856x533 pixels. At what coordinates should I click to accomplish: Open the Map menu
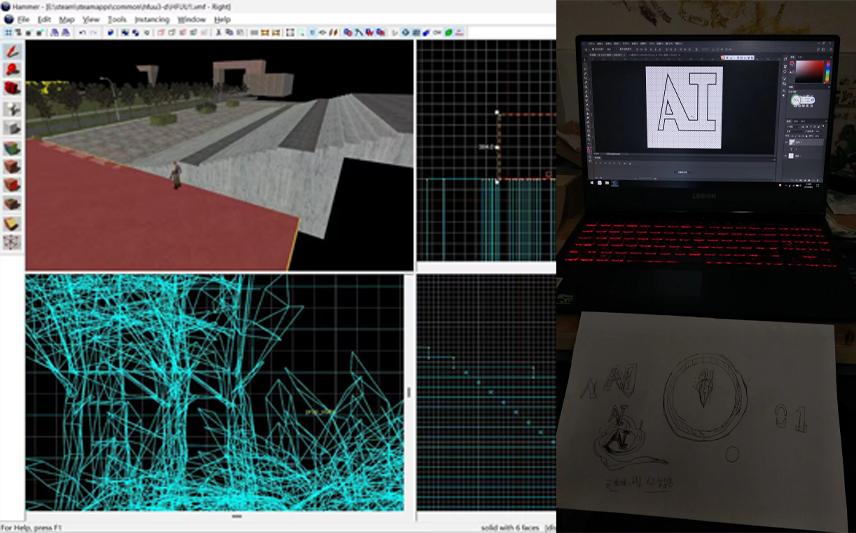(x=67, y=19)
